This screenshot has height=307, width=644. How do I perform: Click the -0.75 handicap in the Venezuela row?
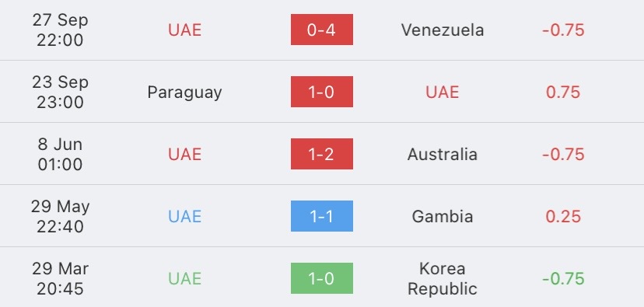click(x=563, y=30)
